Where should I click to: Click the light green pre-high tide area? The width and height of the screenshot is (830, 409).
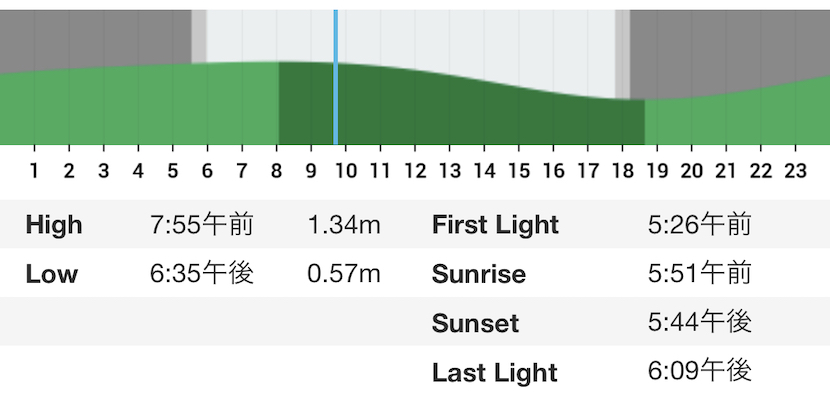coord(139,104)
